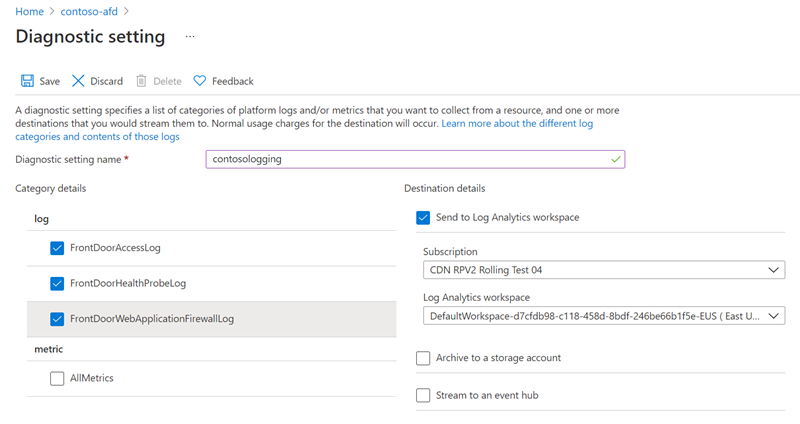Select the Feedback toolbar label
800x424 pixels.
[x=232, y=81]
